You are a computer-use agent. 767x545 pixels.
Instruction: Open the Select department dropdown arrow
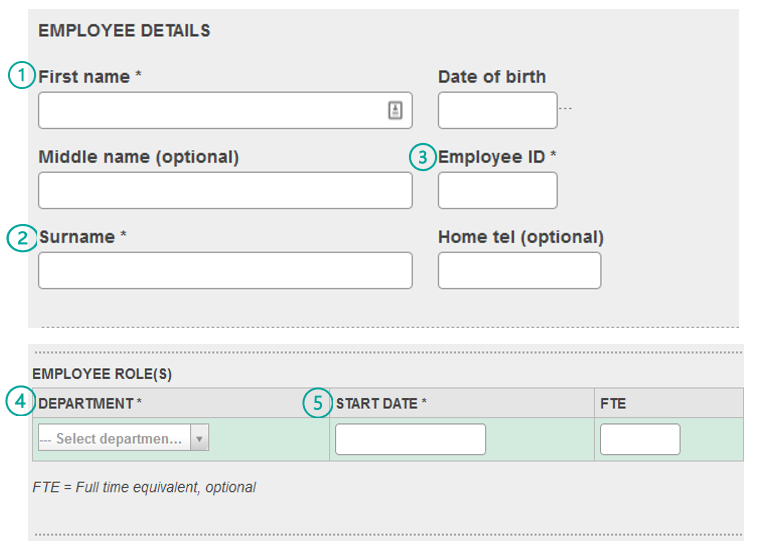coord(199,438)
